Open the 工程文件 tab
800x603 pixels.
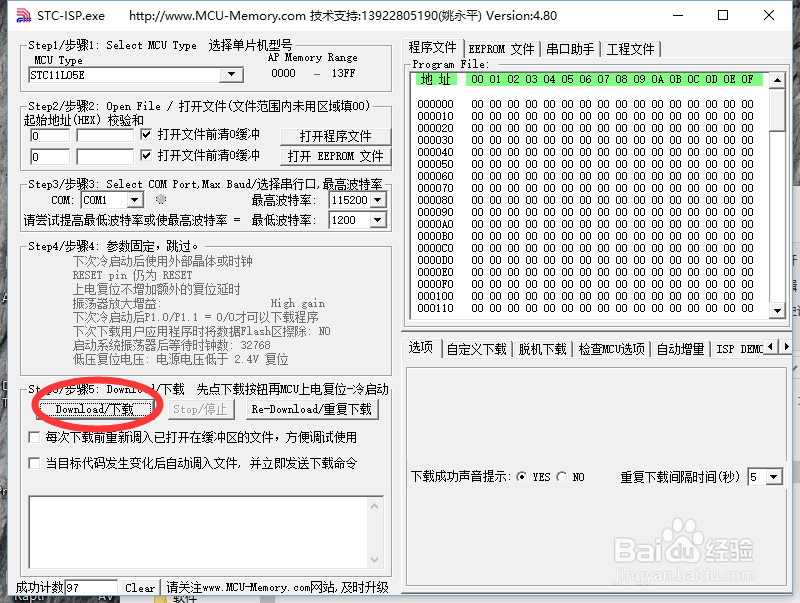coord(630,49)
